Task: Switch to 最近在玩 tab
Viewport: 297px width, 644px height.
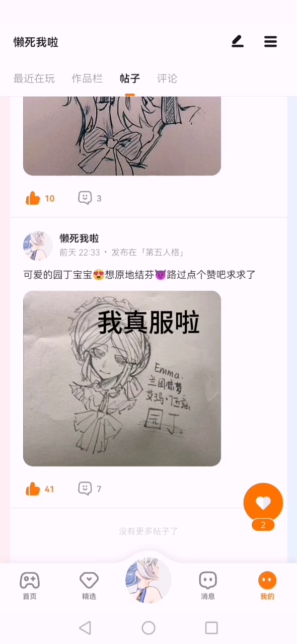Action: click(34, 78)
